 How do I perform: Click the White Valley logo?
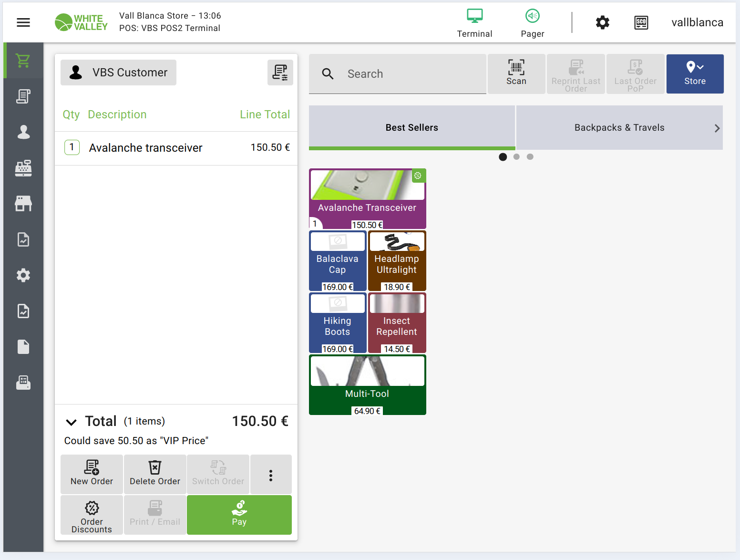pos(82,22)
